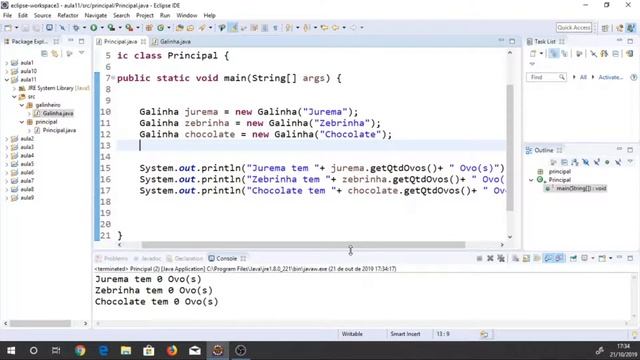Viewport: 640px width, 360px height.
Task: Toggle Mark Occurrences in main toolbar
Action: click(233, 28)
